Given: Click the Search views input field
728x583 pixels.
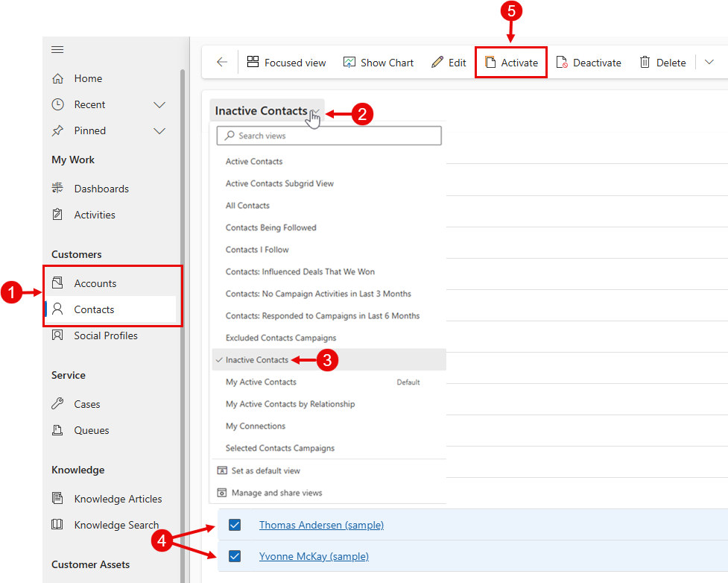Looking at the screenshot, I should coord(329,135).
